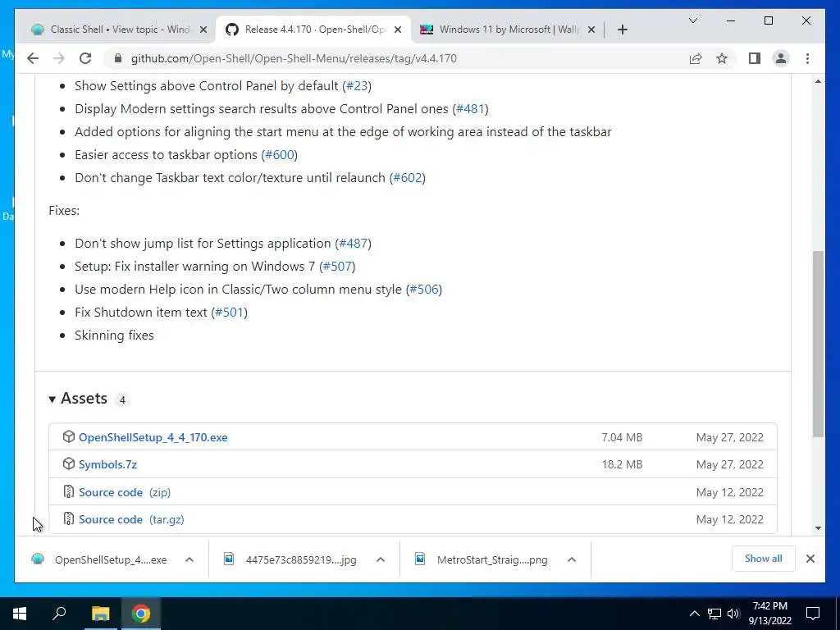
Task: Click the address bar URL field
Action: [294, 58]
